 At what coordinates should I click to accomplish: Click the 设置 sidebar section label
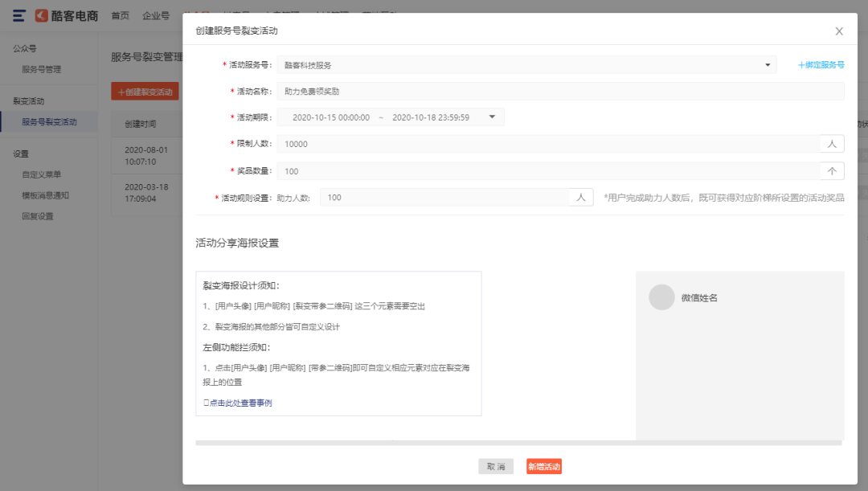coord(21,153)
